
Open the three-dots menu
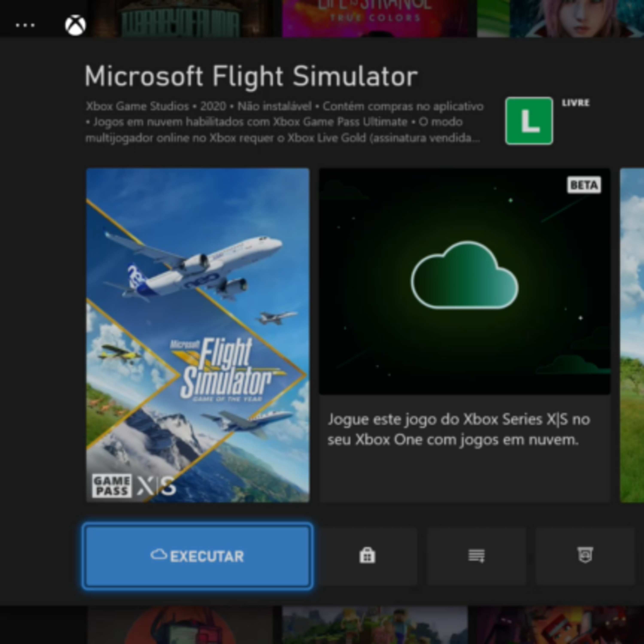[x=25, y=25]
